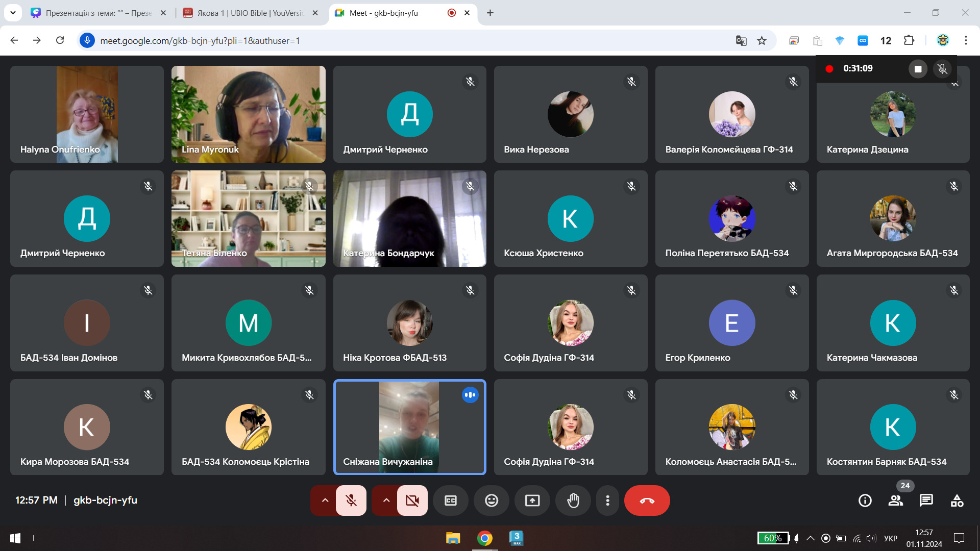Open the emoji reactions panel

(x=491, y=500)
